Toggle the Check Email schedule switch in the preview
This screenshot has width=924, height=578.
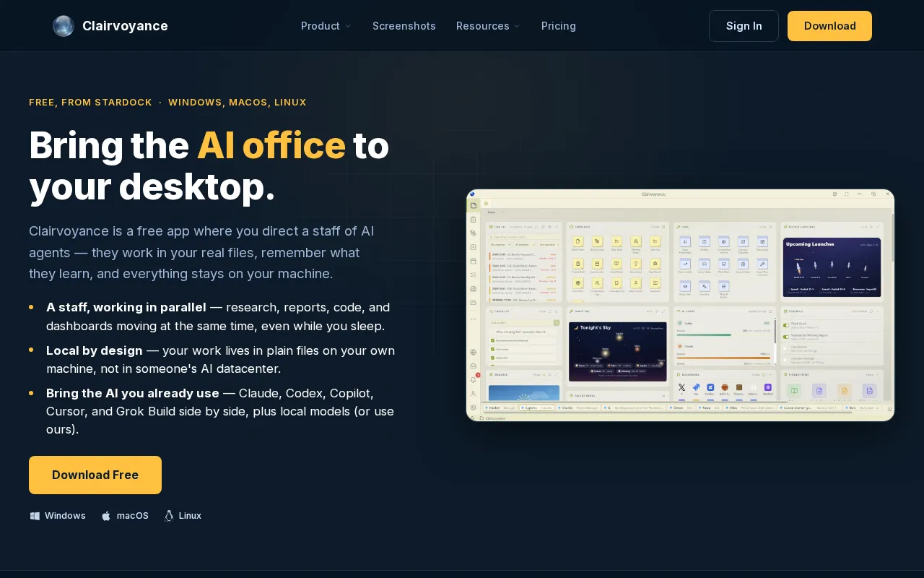click(786, 325)
